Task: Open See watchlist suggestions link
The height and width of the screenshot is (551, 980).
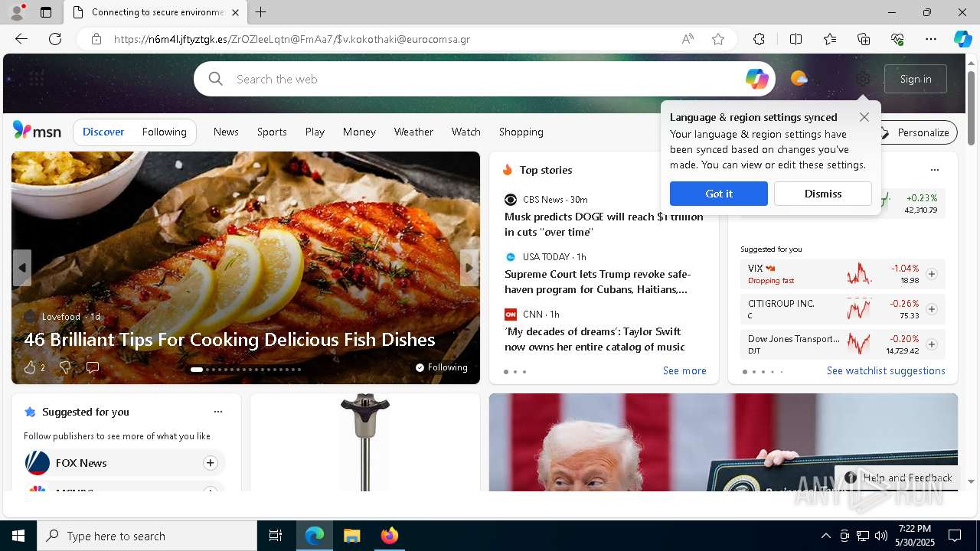Action: (x=886, y=370)
